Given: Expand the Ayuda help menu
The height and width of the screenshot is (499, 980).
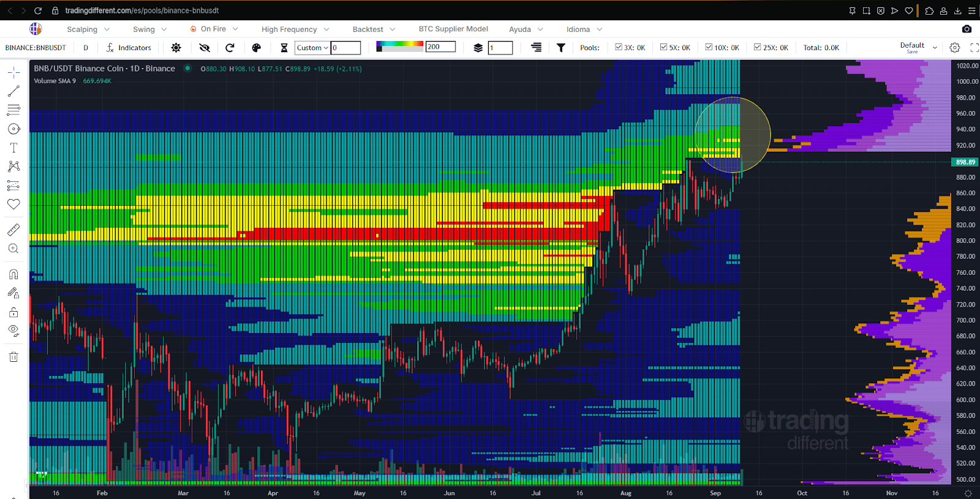Looking at the screenshot, I should tap(526, 29).
